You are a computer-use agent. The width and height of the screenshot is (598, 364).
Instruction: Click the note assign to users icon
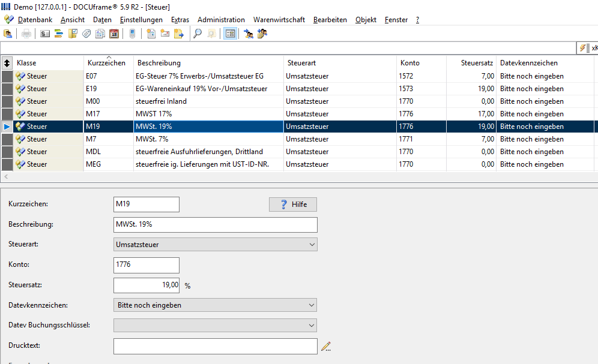tap(262, 34)
